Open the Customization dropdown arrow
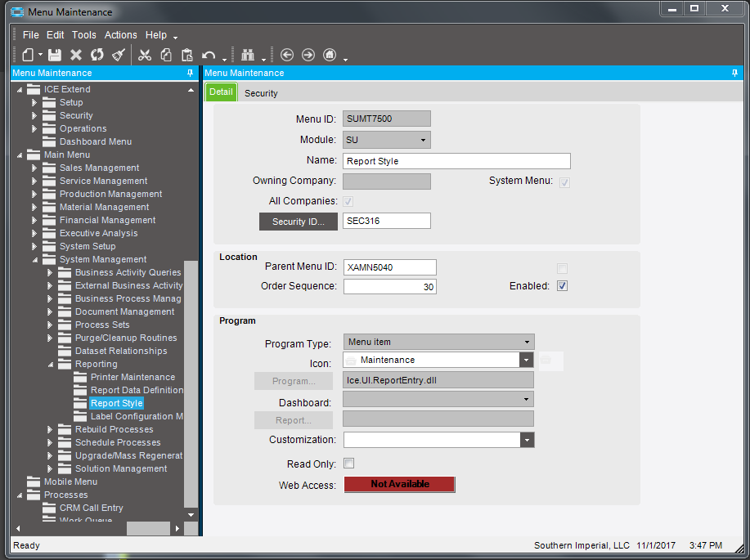Image resolution: width=750 pixels, height=560 pixels. pyautogui.click(x=527, y=440)
